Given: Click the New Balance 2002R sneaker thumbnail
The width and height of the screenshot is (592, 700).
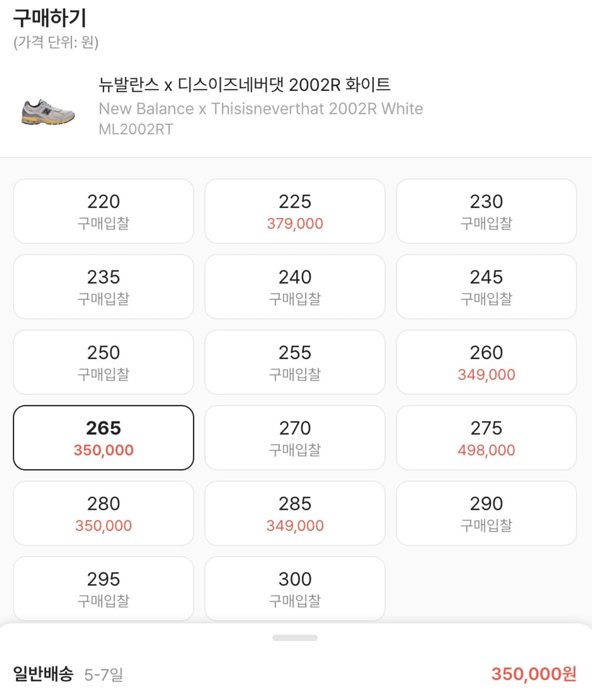Looking at the screenshot, I should click(x=48, y=112).
